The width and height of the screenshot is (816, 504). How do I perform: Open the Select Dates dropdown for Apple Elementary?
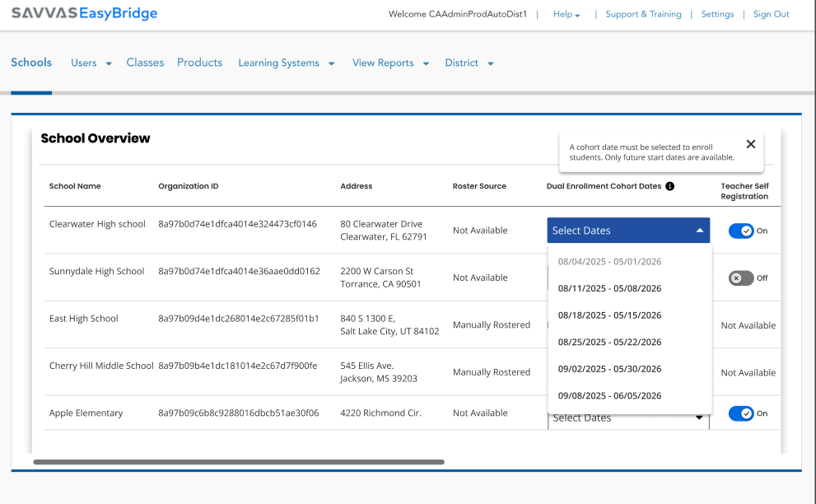[x=628, y=421]
